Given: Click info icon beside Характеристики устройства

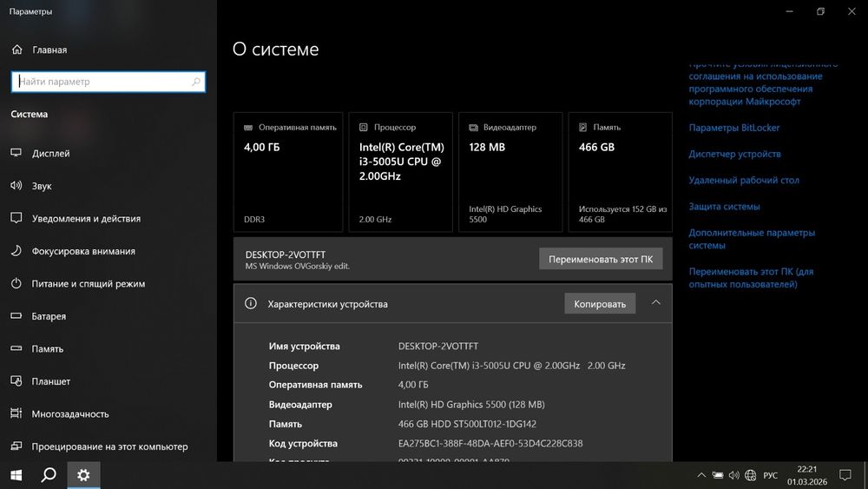Looking at the screenshot, I should 251,303.
